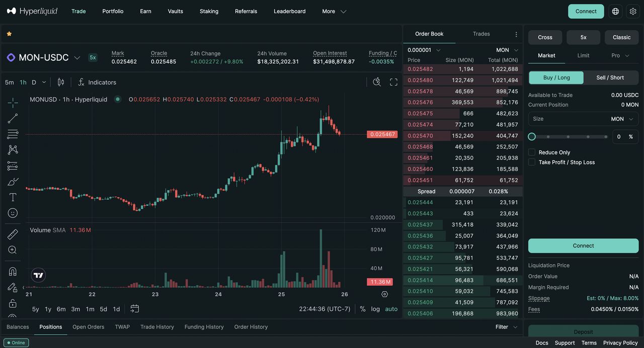The width and height of the screenshot is (644, 348).
Task: Open the positions Filter dropdown
Action: pos(506,327)
